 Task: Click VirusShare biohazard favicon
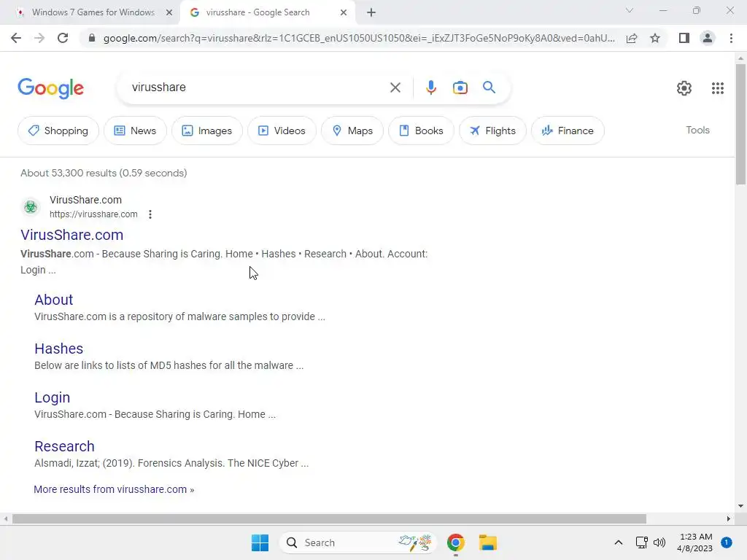pyautogui.click(x=31, y=206)
